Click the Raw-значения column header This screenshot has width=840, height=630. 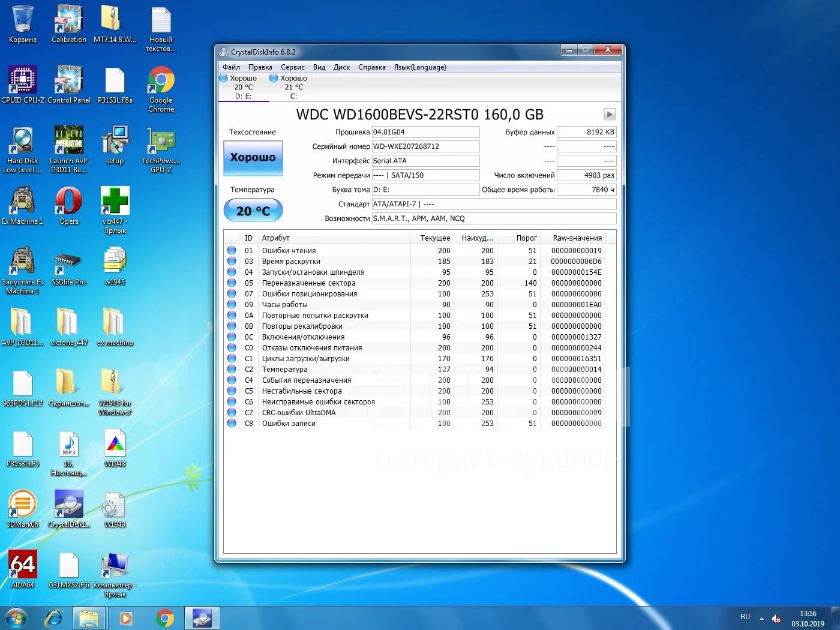point(573,238)
